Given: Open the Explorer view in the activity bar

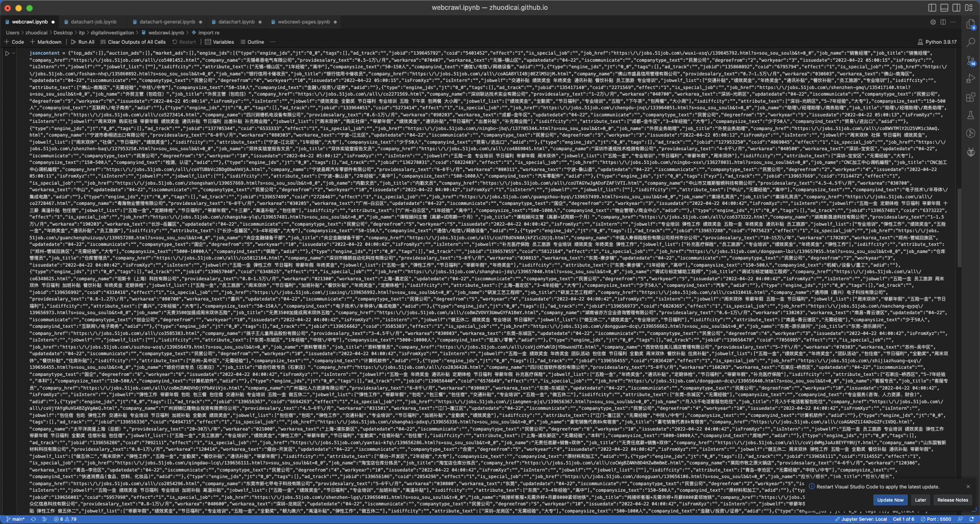Looking at the screenshot, I should (971, 25).
